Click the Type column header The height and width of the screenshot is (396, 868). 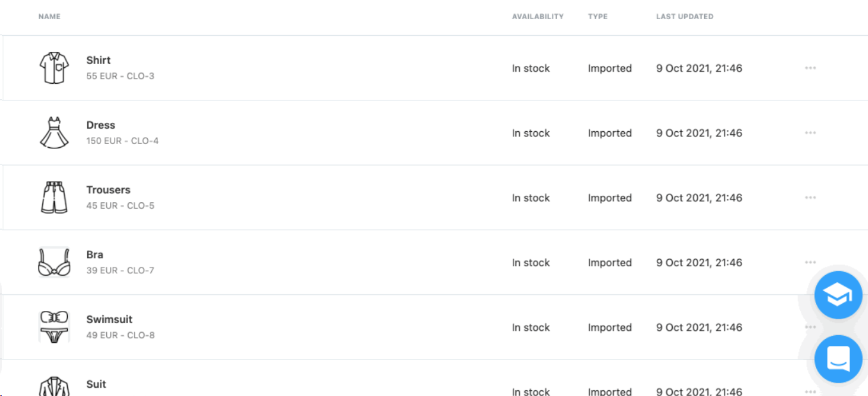[x=598, y=17]
